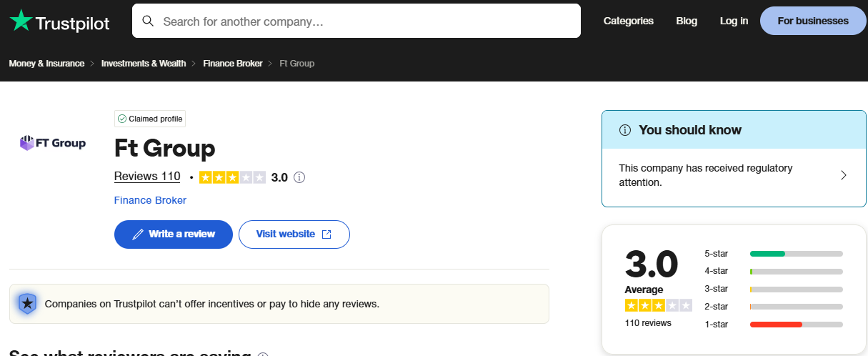Click the Write a review button
This screenshot has width=868, height=356.
click(174, 234)
